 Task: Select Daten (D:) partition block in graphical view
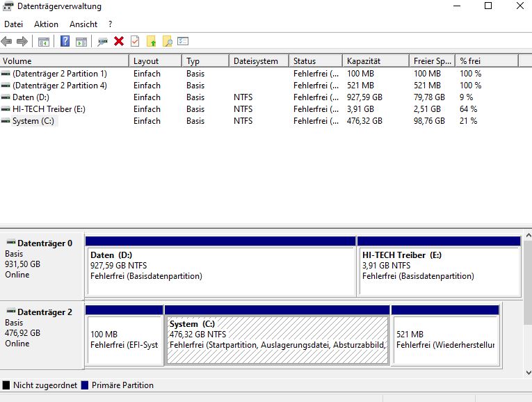[x=220, y=266]
